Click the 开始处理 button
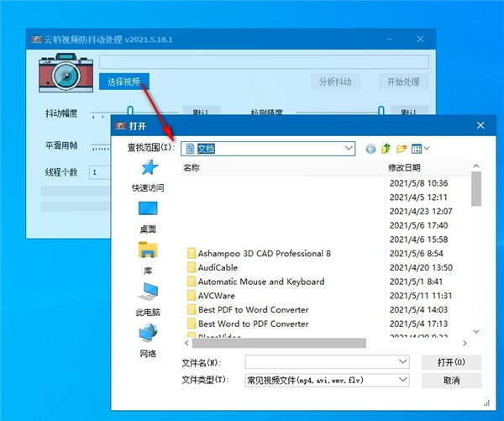This screenshot has height=421, width=504. coord(403,82)
